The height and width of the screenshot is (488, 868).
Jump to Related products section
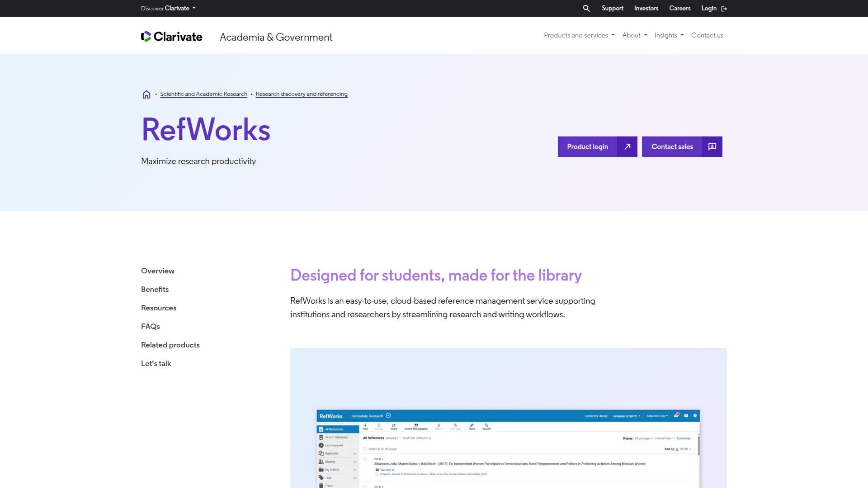[x=170, y=345]
